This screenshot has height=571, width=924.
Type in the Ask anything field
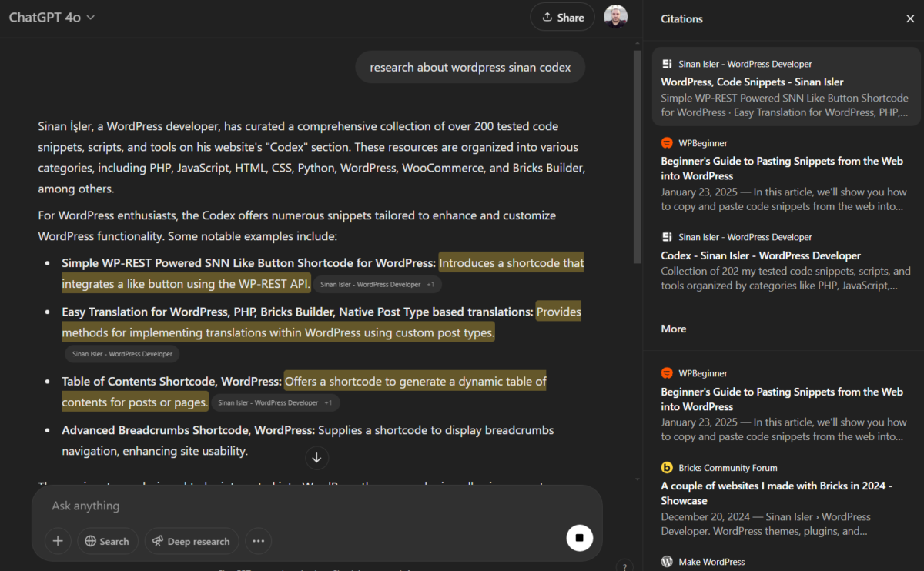(x=308, y=506)
